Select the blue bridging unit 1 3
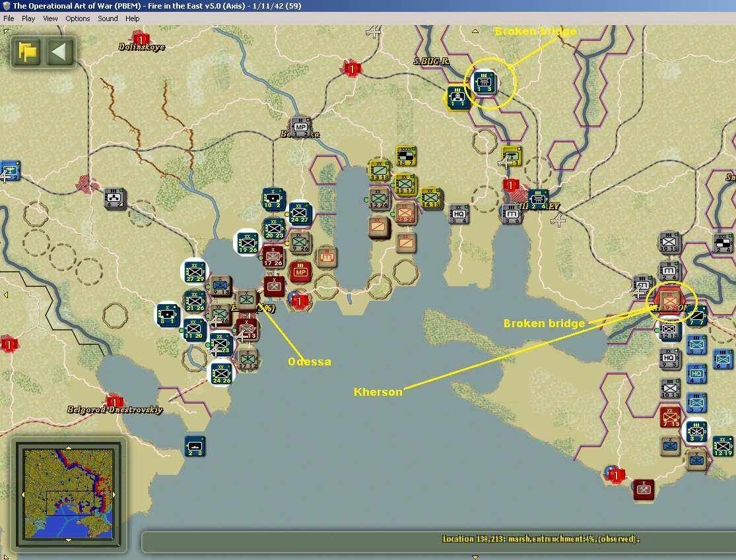Image resolution: width=736 pixels, height=560 pixels. pyautogui.click(x=484, y=82)
